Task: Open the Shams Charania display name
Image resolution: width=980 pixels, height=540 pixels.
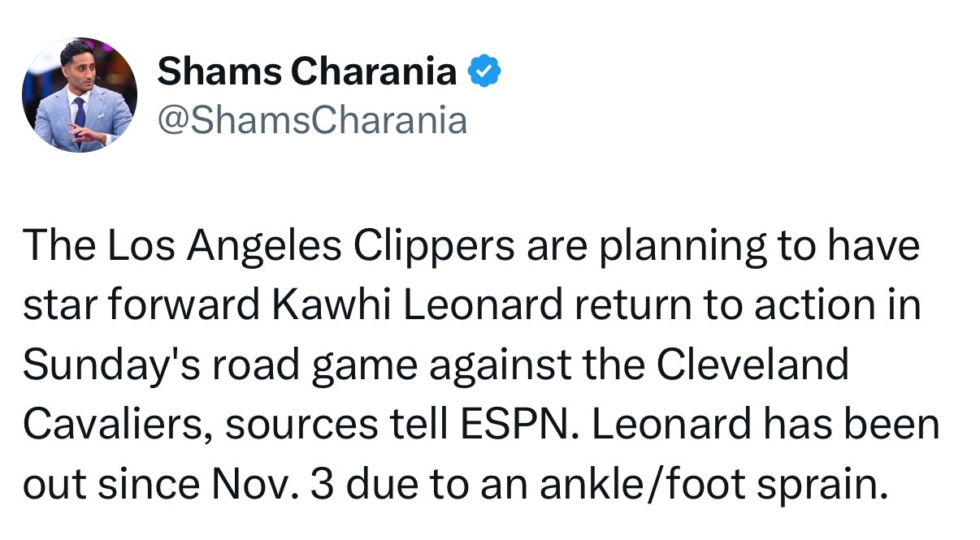Action: pos(306,73)
